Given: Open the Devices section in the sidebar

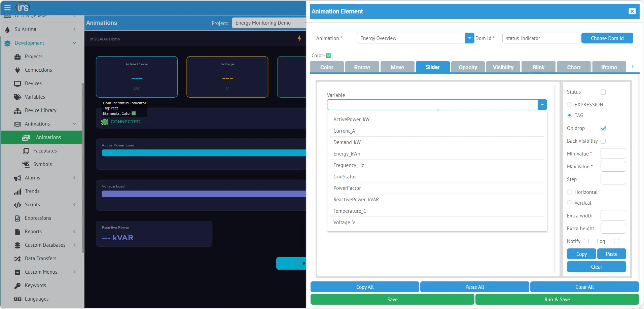Looking at the screenshot, I should (34, 83).
